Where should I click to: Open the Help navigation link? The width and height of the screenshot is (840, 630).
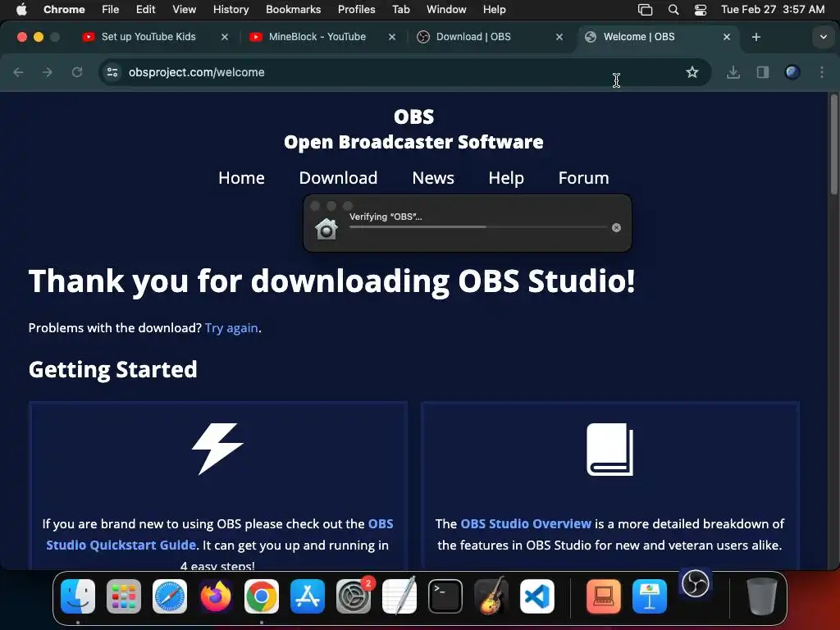point(505,178)
